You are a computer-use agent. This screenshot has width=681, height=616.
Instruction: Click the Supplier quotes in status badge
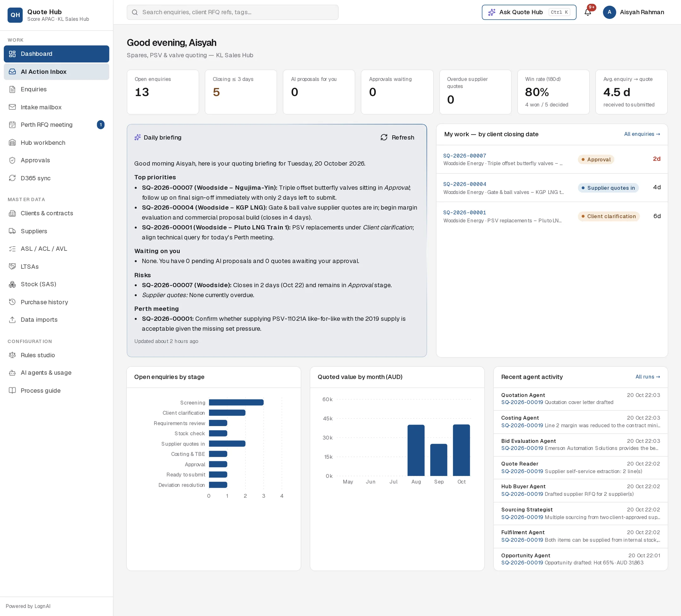[608, 188]
